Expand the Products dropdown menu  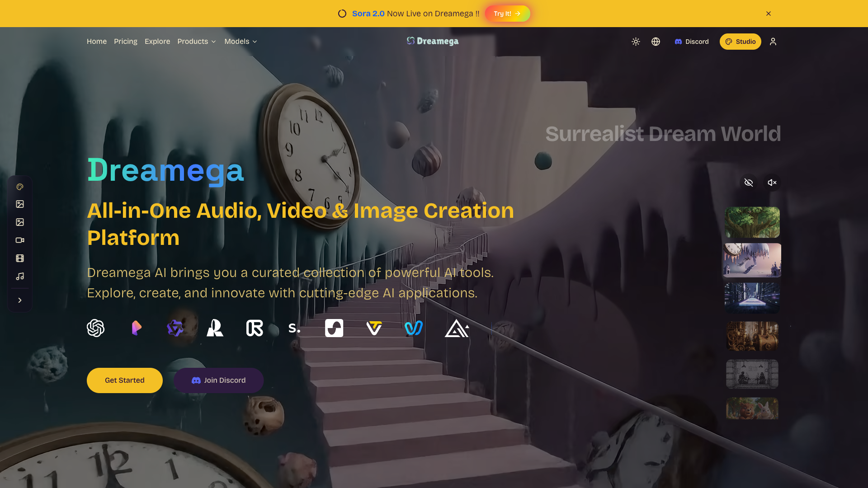click(x=197, y=42)
